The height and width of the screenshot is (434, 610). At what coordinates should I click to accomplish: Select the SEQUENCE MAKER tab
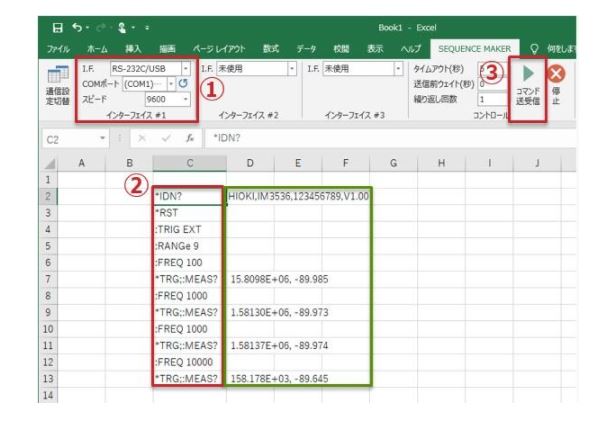coord(474,49)
